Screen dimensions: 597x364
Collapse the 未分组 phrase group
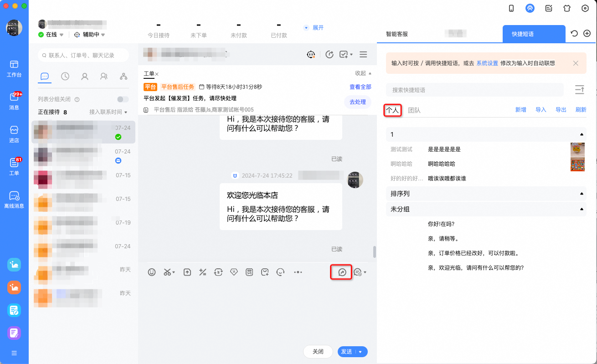582,209
